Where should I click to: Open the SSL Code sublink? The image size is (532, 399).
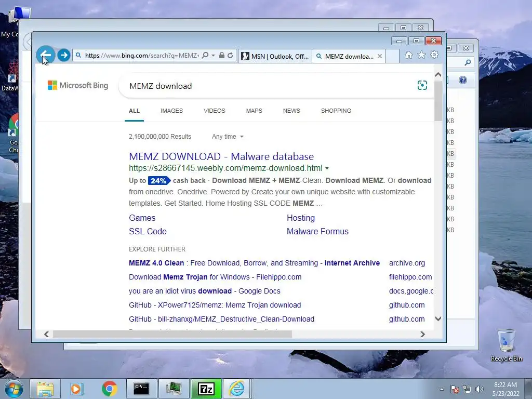(x=148, y=231)
